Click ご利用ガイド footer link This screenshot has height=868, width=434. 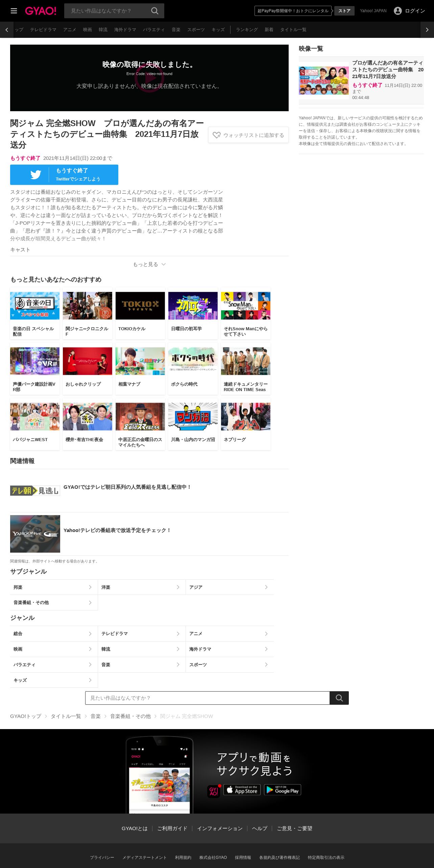point(172,828)
